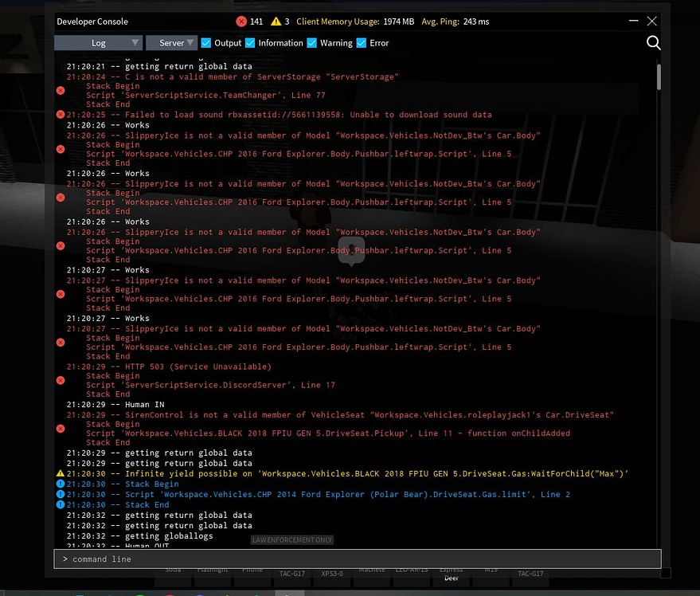The image size is (700, 596).
Task: Toggle the Warning filter checkbox
Action: tap(311, 43)
